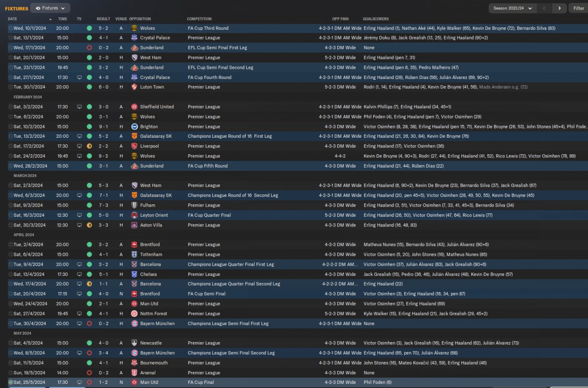Sort by the VENUE column header
588x388 pixels.
pyautogui.click(x=121, y=19)
